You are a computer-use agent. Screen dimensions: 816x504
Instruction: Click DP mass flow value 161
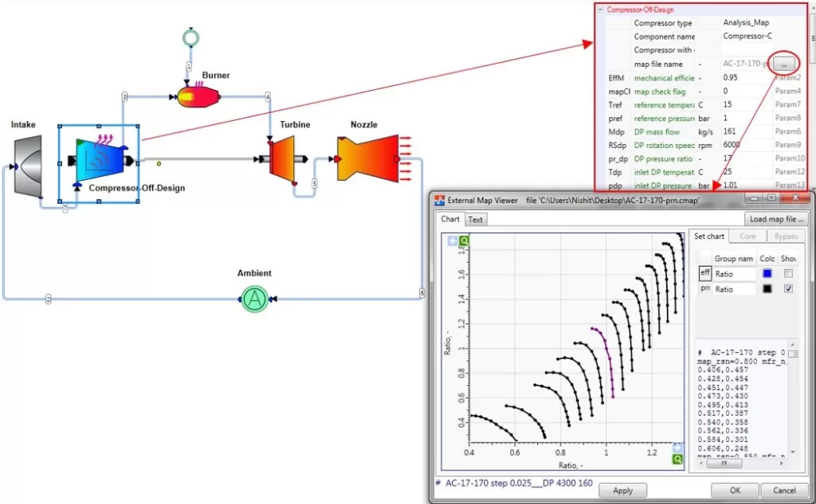click(x=730, y=131)
